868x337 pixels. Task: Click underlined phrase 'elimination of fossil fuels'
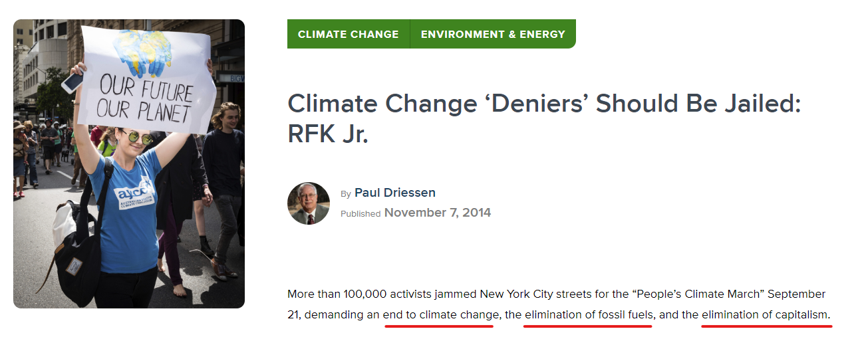click(x=589, y=314)
